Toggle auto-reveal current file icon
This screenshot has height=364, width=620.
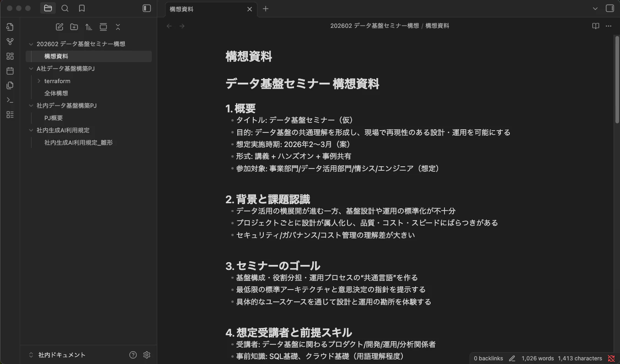pos(103,27)
